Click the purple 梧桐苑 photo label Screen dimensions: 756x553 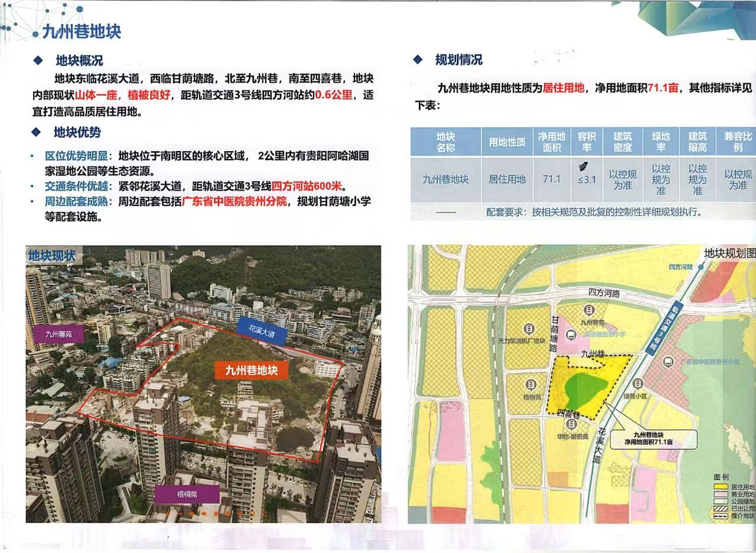tap(187, 493)
